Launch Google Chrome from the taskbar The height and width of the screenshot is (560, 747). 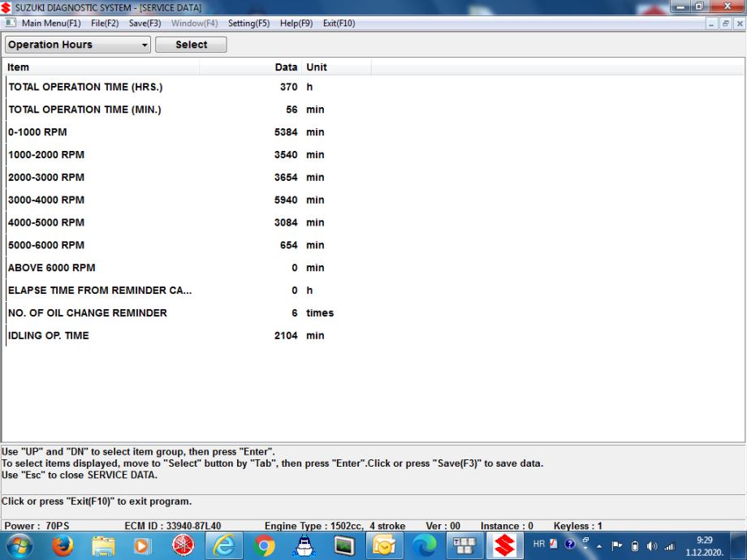[265, 545]
